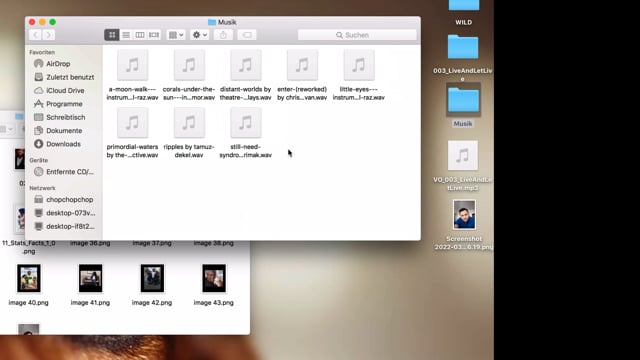This screenshot has width=640, height=360.
Task: Click the share button in toolbar
Action: coord(223,35)
